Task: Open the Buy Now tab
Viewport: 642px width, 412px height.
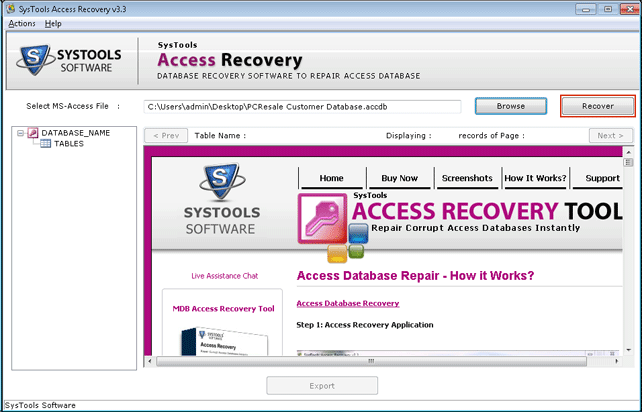Action: click(x=399, y=178)
